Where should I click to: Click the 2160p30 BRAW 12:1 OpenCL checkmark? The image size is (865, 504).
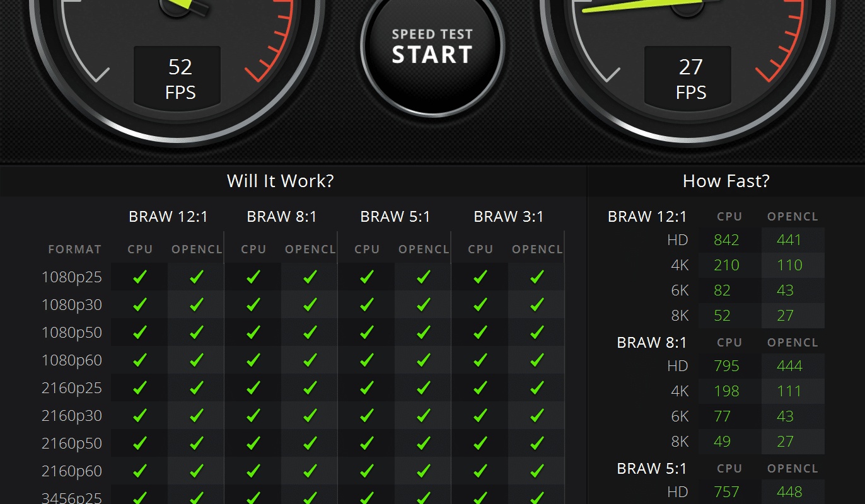click(x=197, y=415)
